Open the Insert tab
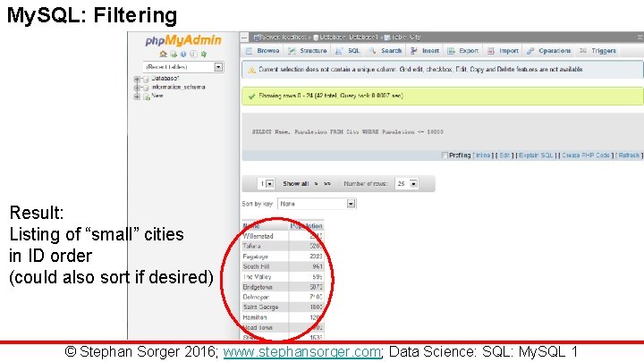 (x=425, y=50)
